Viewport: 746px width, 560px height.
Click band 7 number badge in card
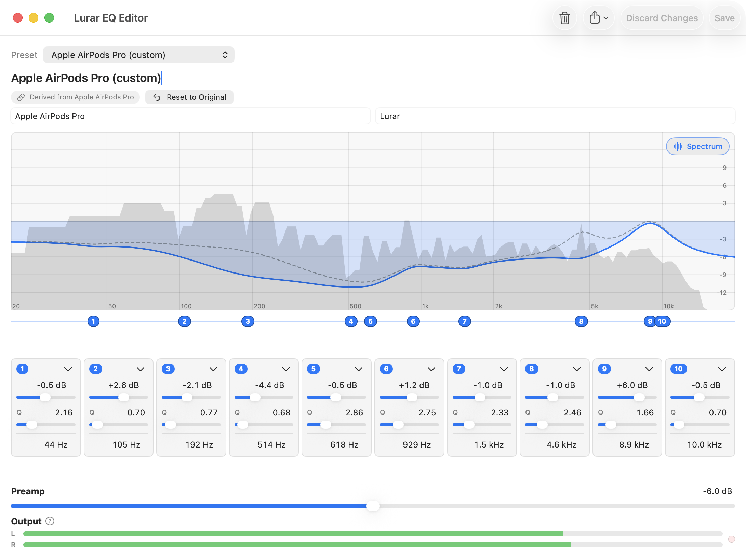(459, 369)
